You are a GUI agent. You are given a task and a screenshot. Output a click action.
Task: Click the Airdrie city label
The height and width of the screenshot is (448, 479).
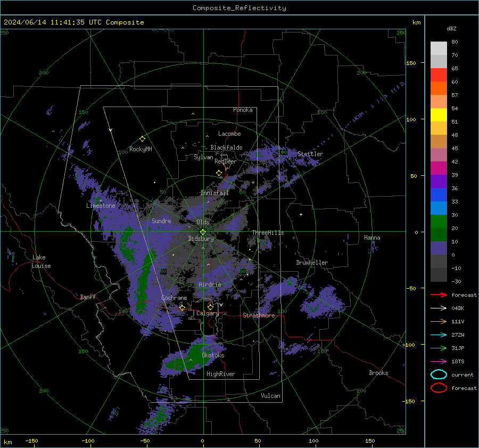click(210, 284)
